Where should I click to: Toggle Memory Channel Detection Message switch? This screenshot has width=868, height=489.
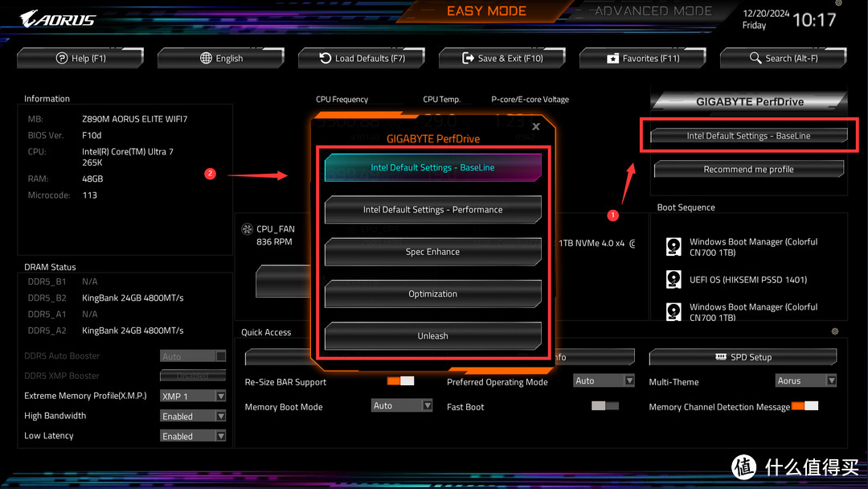(x=805, y=406)
